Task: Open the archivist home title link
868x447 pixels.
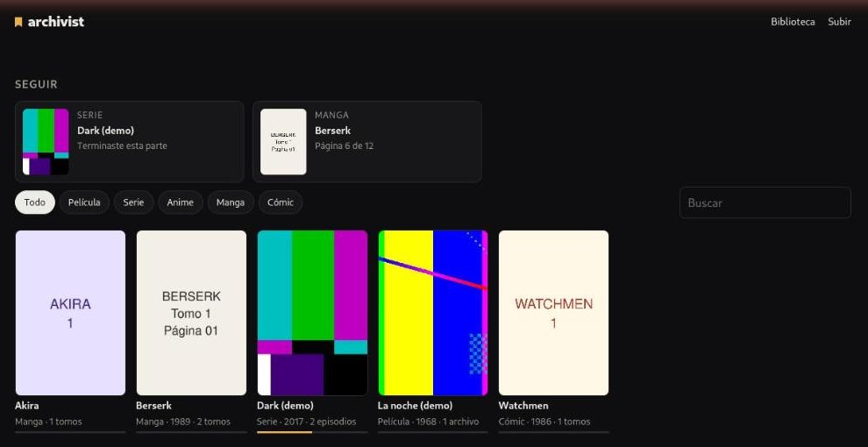Action: click(x=55, y=22)
